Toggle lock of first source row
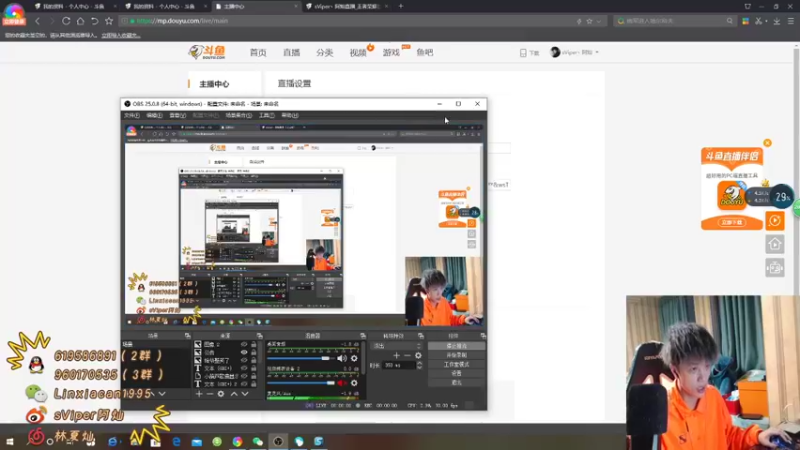 pos(254,345)
